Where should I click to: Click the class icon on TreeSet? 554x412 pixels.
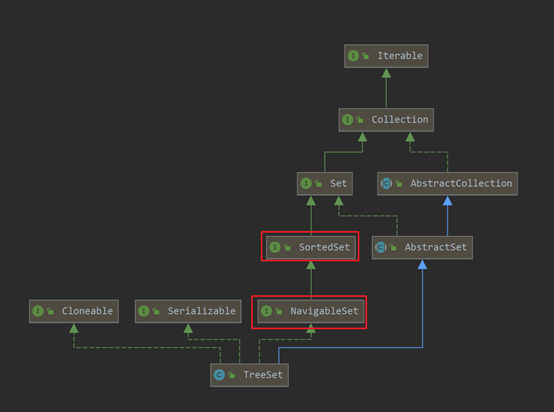219,375
